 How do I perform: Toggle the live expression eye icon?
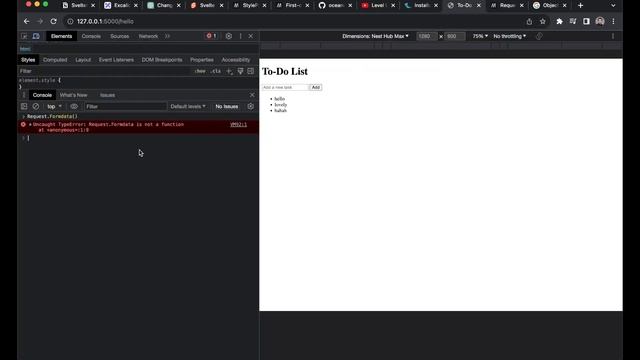click(x=74, y=107)
